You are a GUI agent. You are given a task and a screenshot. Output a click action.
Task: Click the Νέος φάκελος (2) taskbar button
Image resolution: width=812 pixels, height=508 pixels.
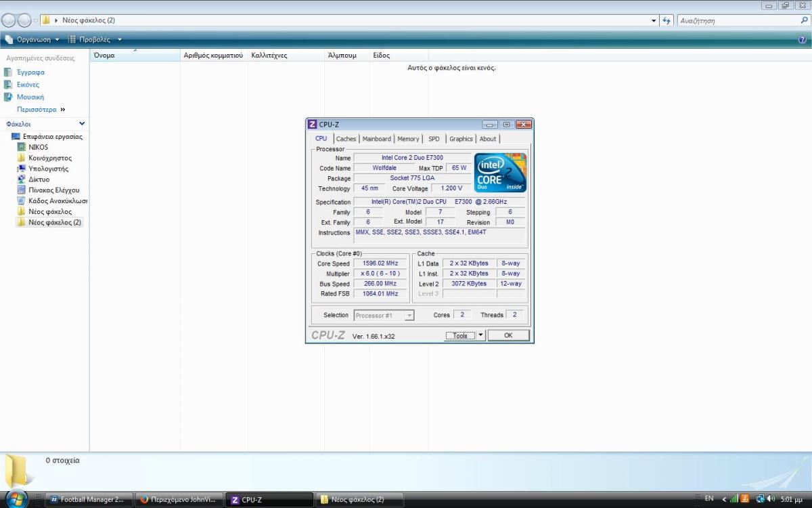360,500
